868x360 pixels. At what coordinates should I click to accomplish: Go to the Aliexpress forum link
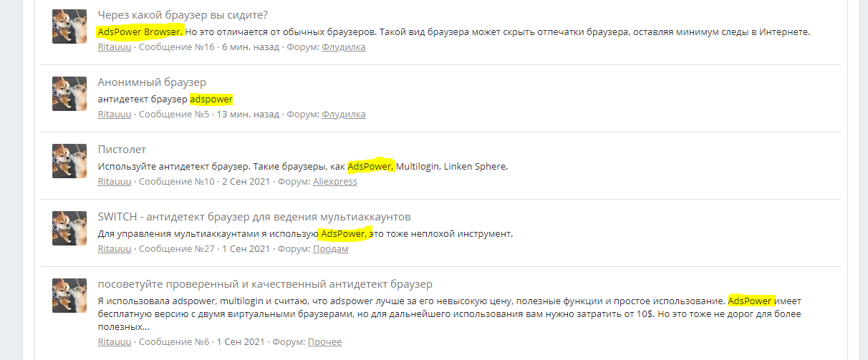click(x=335, y=182)
